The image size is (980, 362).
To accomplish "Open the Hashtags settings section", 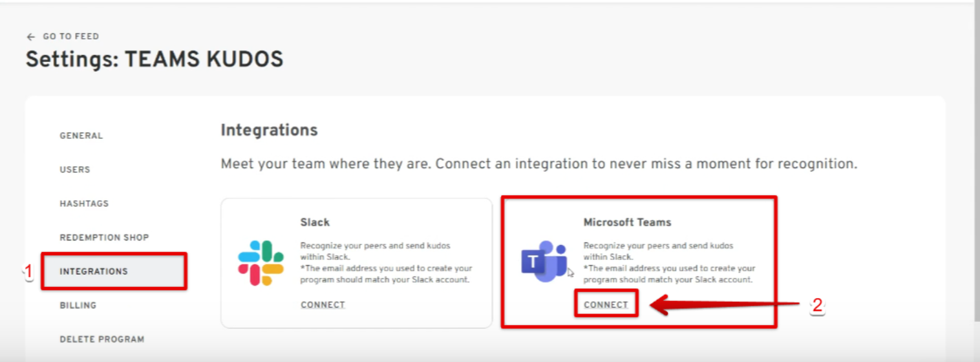I will [84, 204].
